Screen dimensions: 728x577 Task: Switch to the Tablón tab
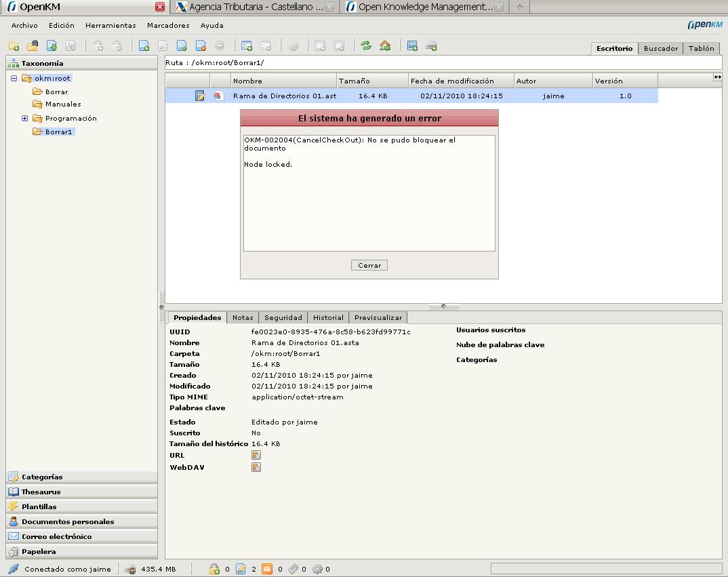click(x=701, y=48)
